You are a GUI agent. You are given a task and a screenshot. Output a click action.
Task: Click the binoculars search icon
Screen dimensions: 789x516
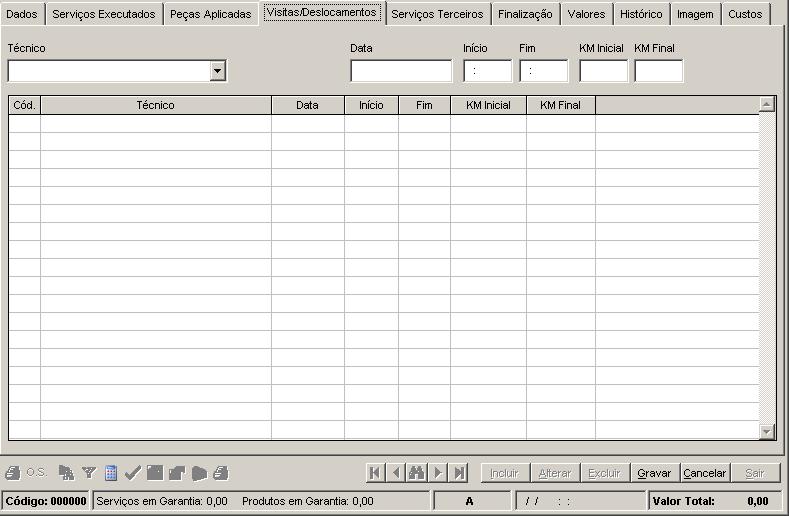(x=417, y=473)
